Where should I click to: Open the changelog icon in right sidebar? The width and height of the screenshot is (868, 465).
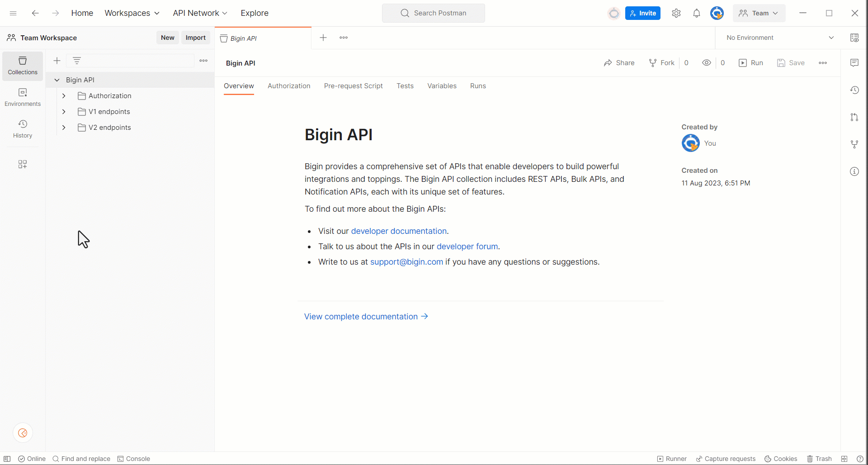click(854, 90)
